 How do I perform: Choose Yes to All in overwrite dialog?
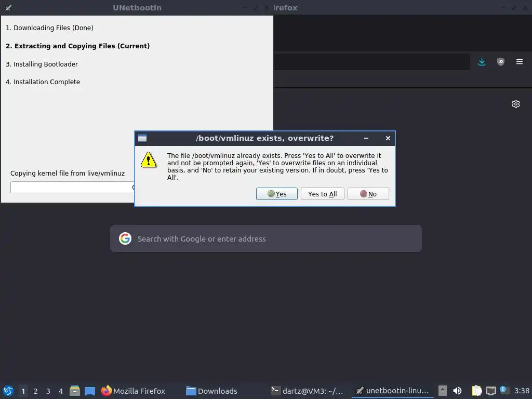322,194
